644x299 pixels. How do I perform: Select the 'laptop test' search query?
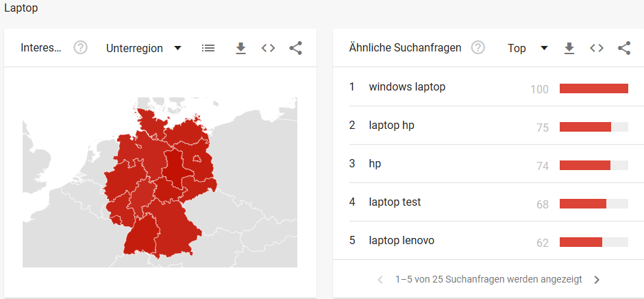click(x=395, y=202)
